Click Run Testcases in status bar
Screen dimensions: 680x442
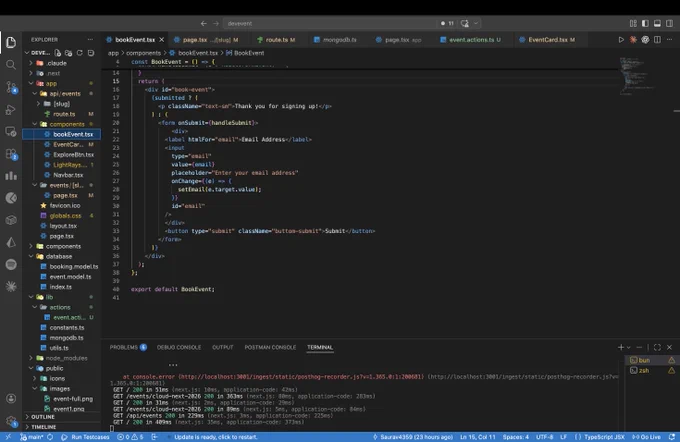[x=85, y=437]
